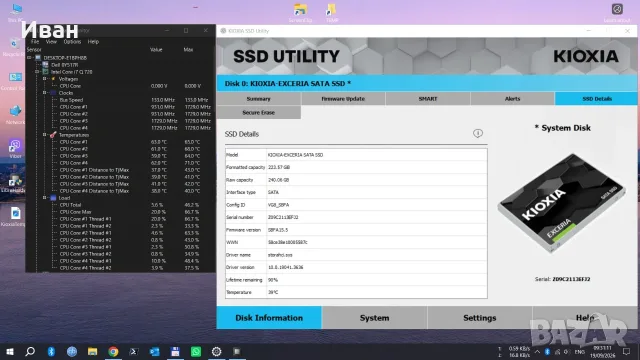Click the Intel Core i7 CPU icon

[x=46, y=72]
